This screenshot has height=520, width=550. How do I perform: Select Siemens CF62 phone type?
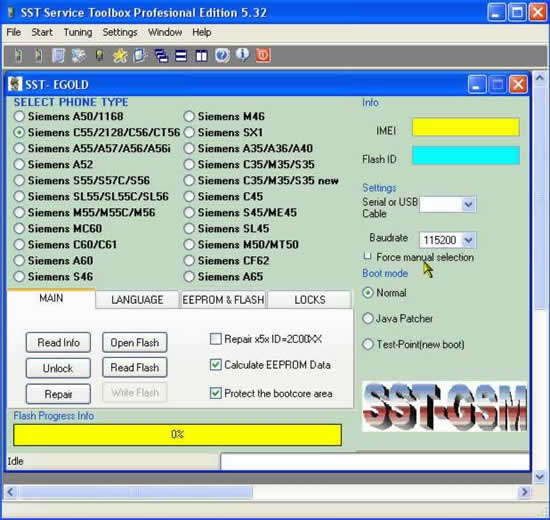(x=189, y=260)
